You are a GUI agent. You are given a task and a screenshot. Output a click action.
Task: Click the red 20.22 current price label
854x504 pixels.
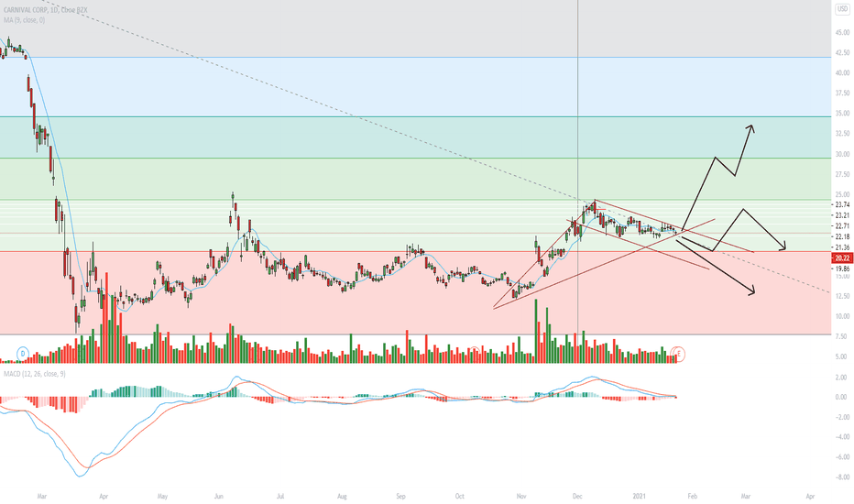point(841,258)
